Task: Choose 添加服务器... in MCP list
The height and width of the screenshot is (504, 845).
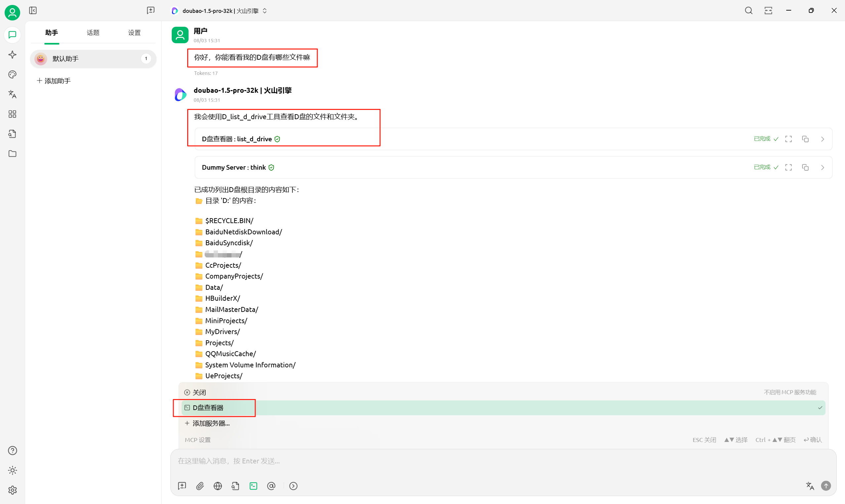Action: pyautogui.click(x=503, y=423)
